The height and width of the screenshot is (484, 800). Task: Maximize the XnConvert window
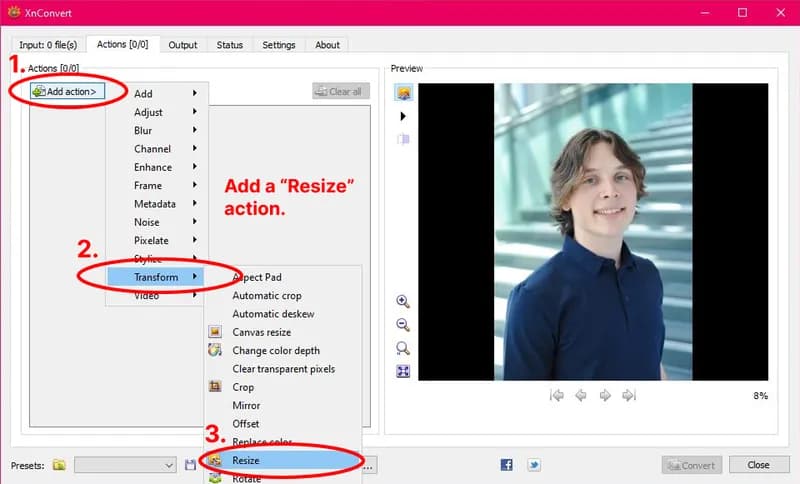tap(742, 13)
